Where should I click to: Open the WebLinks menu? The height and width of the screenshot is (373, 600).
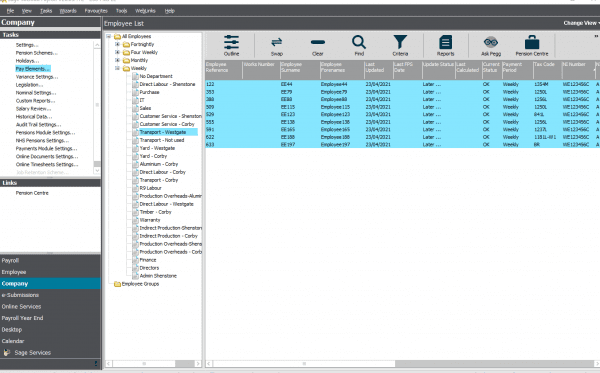pyautogui.click(x=145, y=11)
